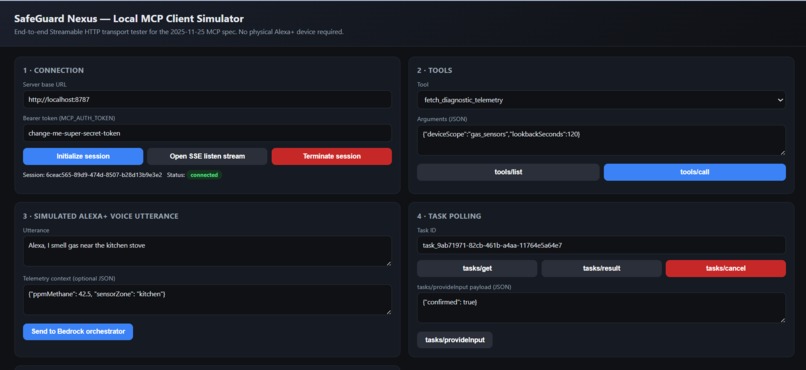Cancel the task with tasks/cancel

[x=725, y=268]
